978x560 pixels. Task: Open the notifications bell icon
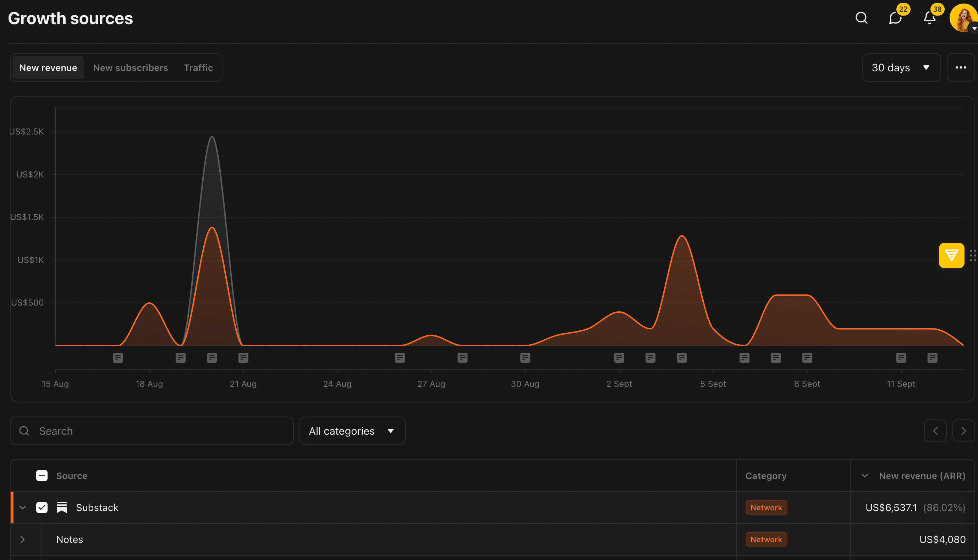(x=929, y=18)
